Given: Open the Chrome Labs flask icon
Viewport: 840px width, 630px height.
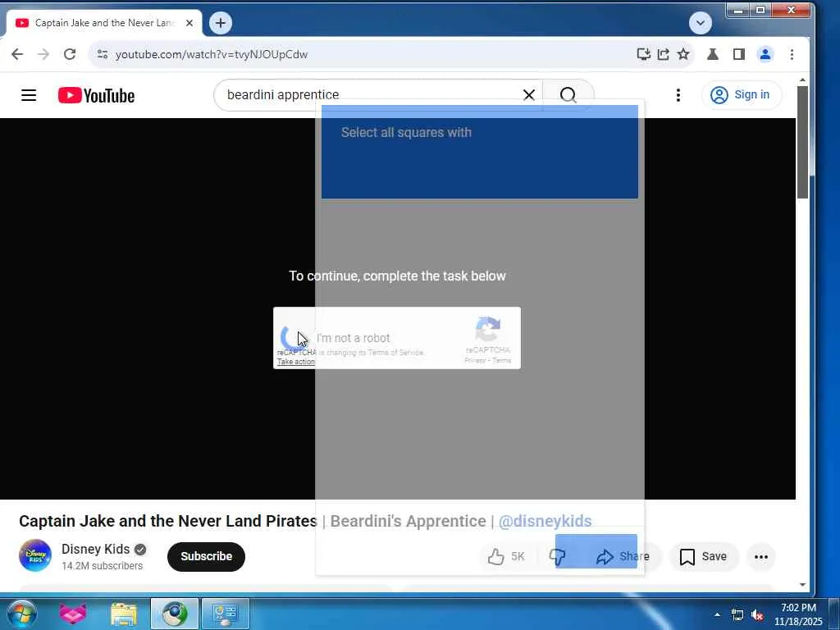Looking at the screenshot, I should pyautogui.click(x=713, y=54).
